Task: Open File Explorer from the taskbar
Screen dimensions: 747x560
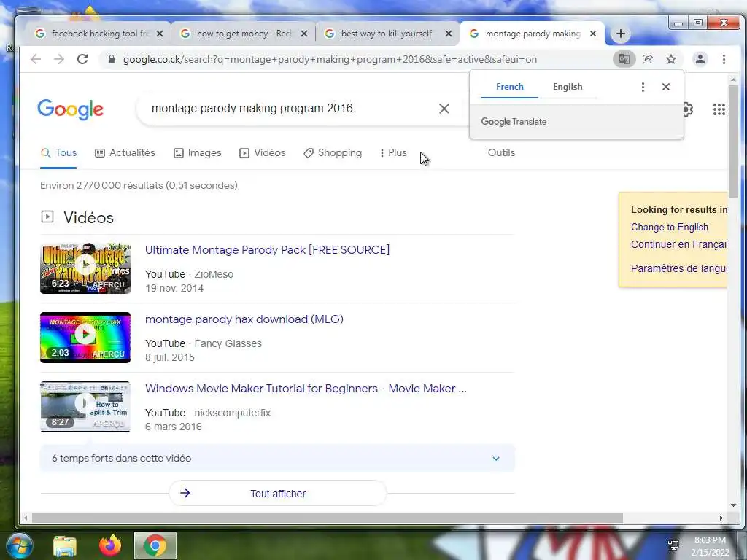Action: coord(65,545)
